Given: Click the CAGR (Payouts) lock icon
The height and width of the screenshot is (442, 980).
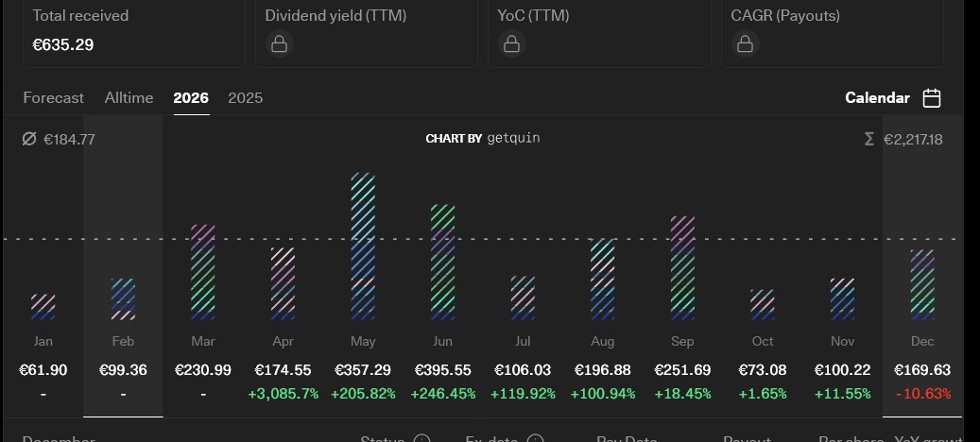Looking at the screenshot, I should [x=745, y=44].
